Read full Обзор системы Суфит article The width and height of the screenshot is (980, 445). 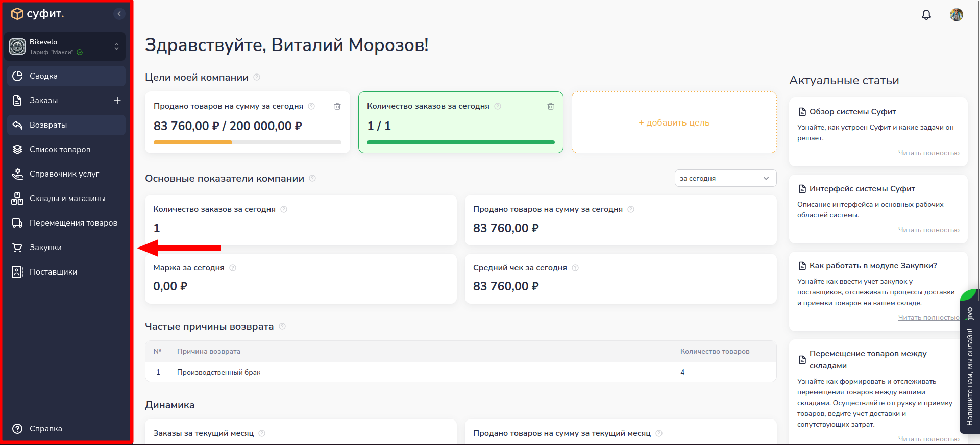coord(929,153)
